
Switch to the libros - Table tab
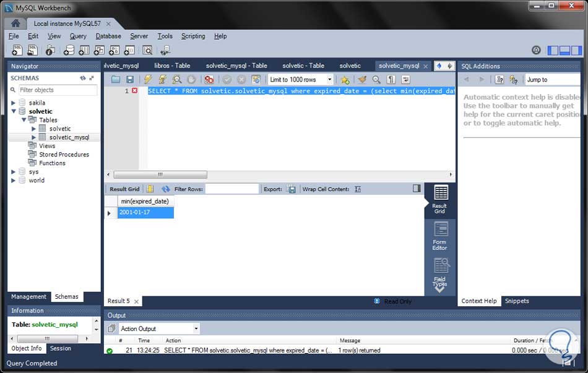click(x=172, y=66)
